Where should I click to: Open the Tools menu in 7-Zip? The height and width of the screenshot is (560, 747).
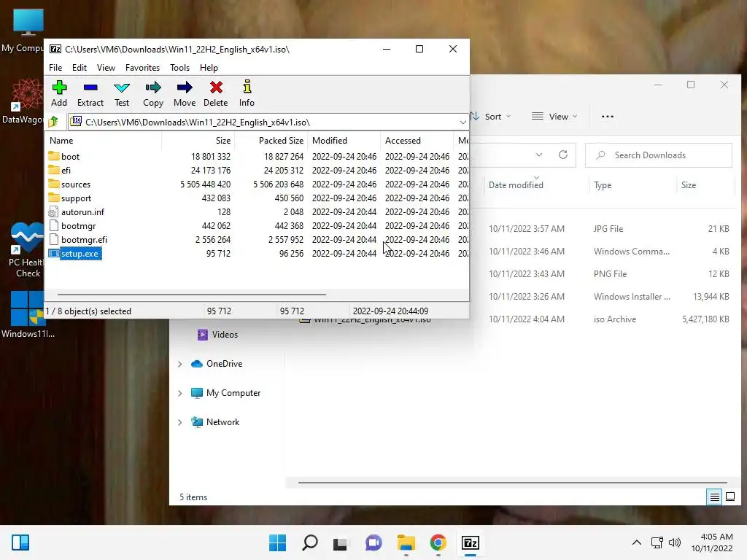point(179,68)
